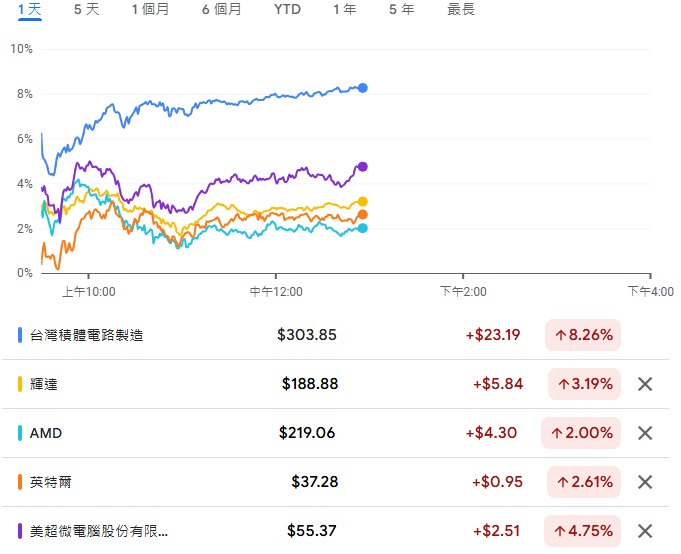Click the 3.19% up-arrow change badge

pos(585,384)
